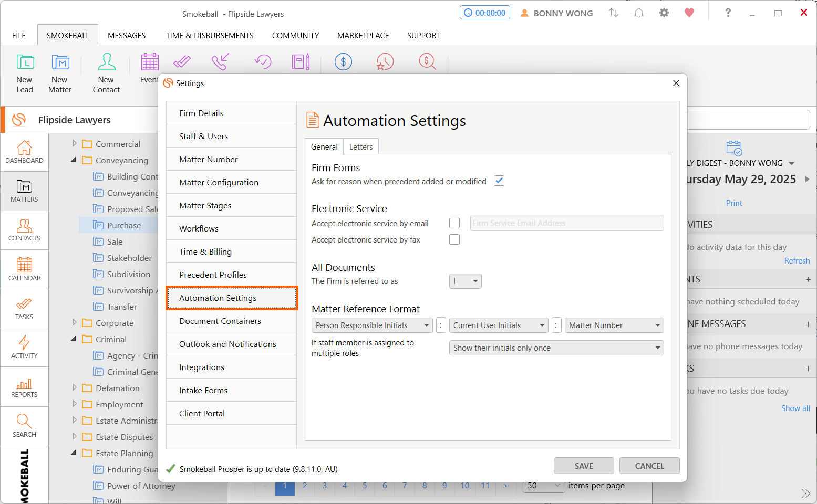Image resolution: width=817 pixels, height=504 pixels.
Task: Collapse the Conveyancing folder
Action: click(74, 160)
